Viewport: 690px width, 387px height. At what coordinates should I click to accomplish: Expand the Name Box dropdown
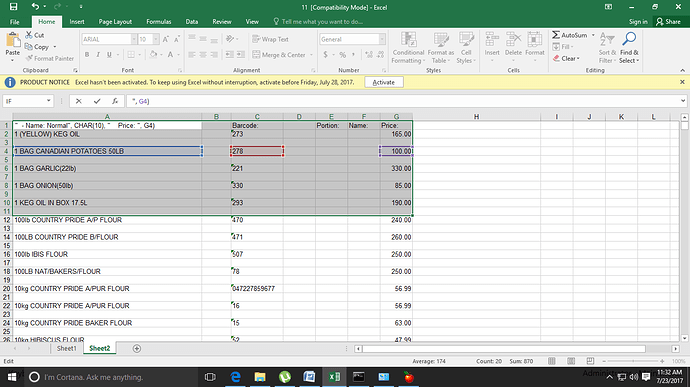click(x=48, y=101)
